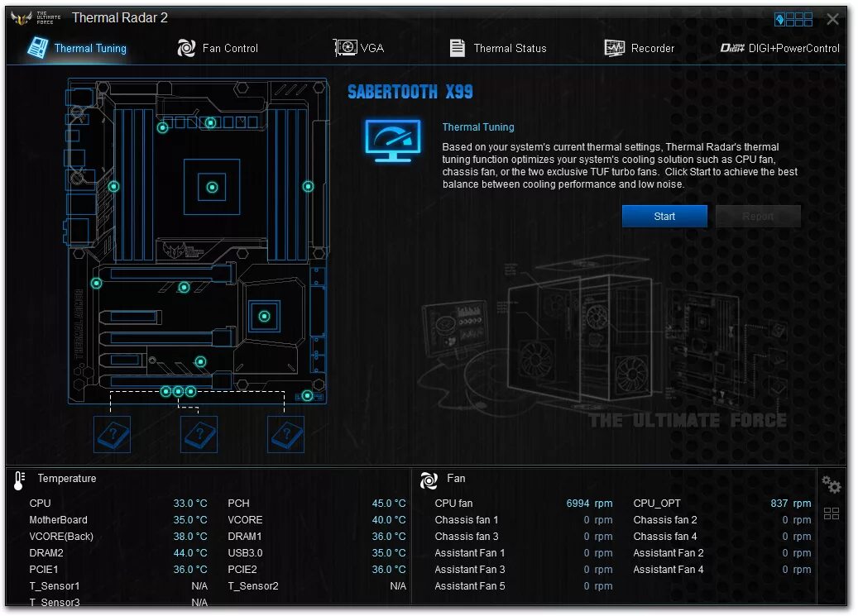Click the VGA graphics card icon
The image size is (858, 616).
pyautogui.click(x=345, y=48)
